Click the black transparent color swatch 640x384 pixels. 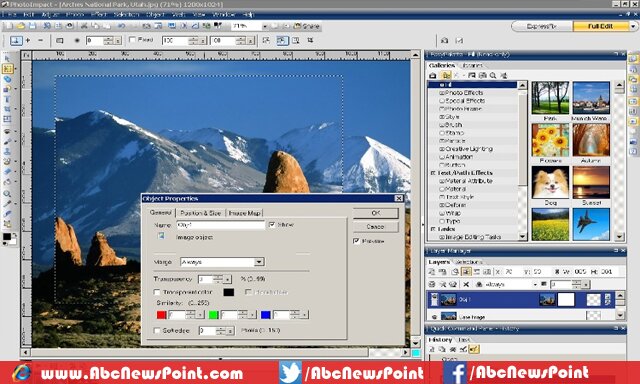229,292
